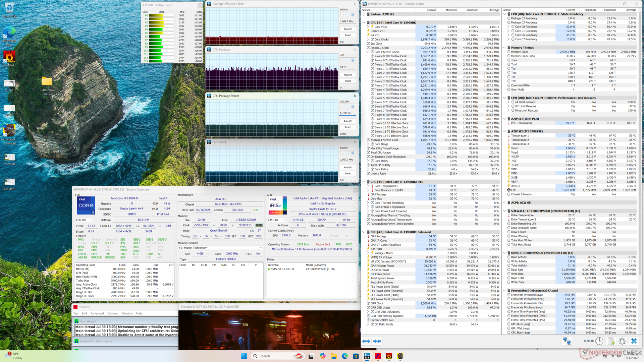Open the Window menu in Prime95
The height and width of the screenshot is (362, 644).
[x=127, y=313]
